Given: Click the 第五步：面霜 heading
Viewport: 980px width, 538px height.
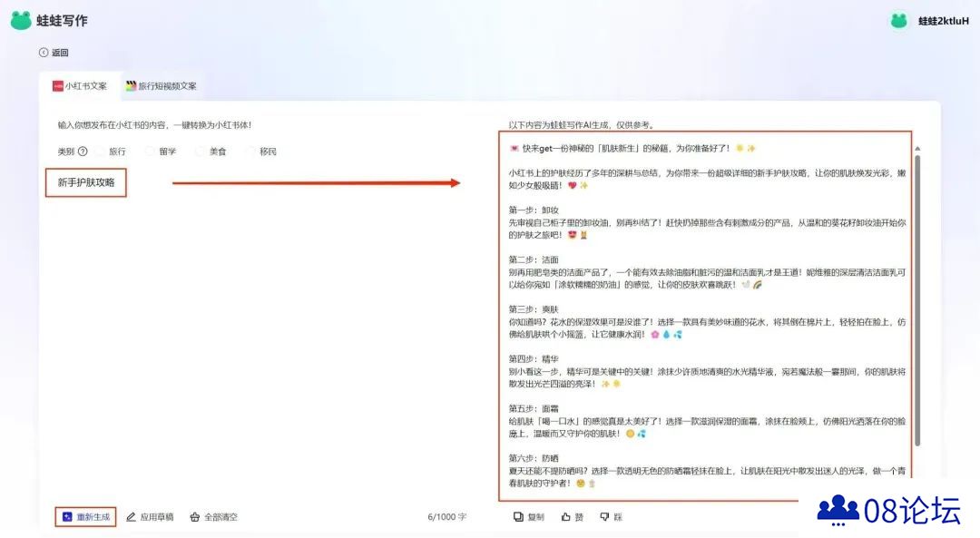Looking at the screenshot, I should [x=534, y=408].
